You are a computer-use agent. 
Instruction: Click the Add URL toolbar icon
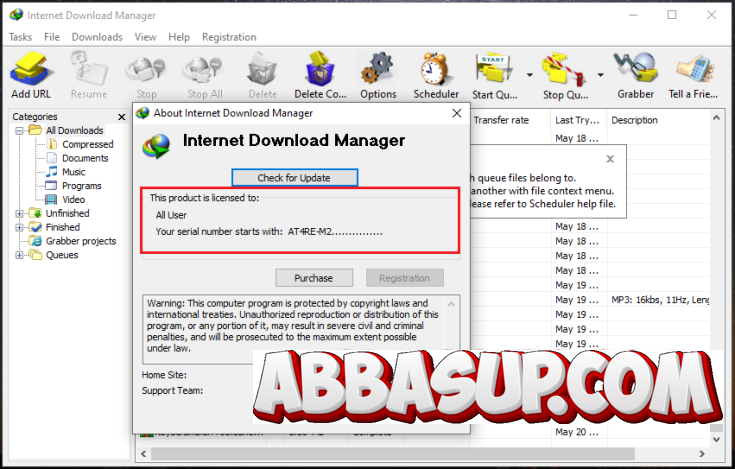click(x=31, y=76)
